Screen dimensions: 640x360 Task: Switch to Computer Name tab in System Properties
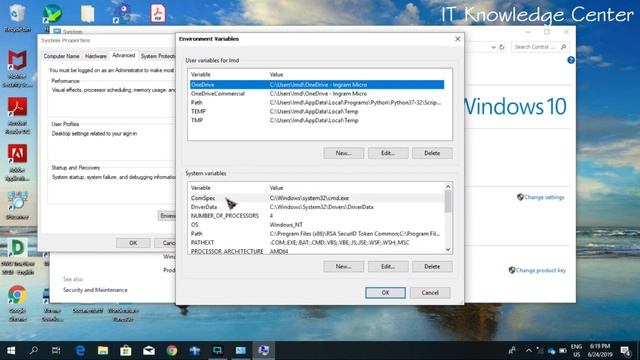(x=61, y=56)
